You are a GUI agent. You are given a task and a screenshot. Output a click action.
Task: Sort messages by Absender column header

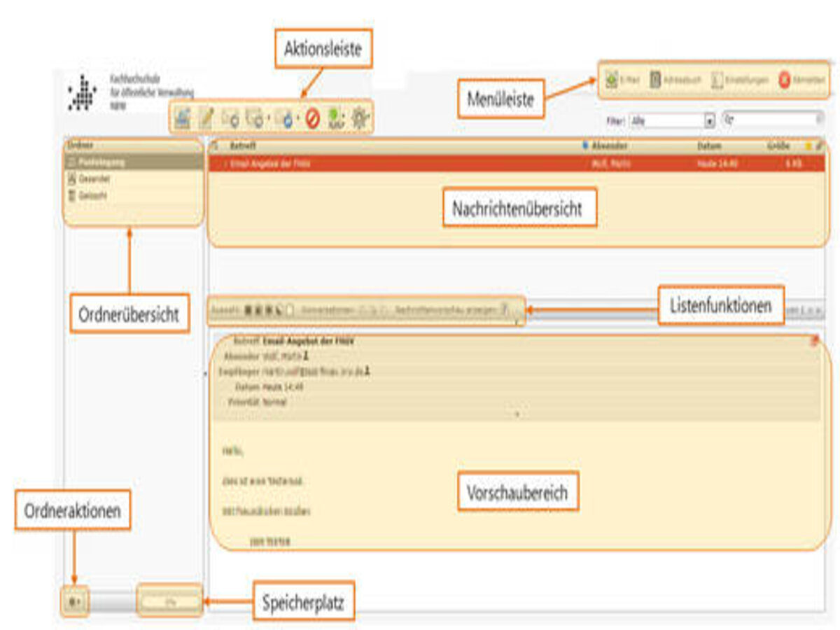click(609, 146)
